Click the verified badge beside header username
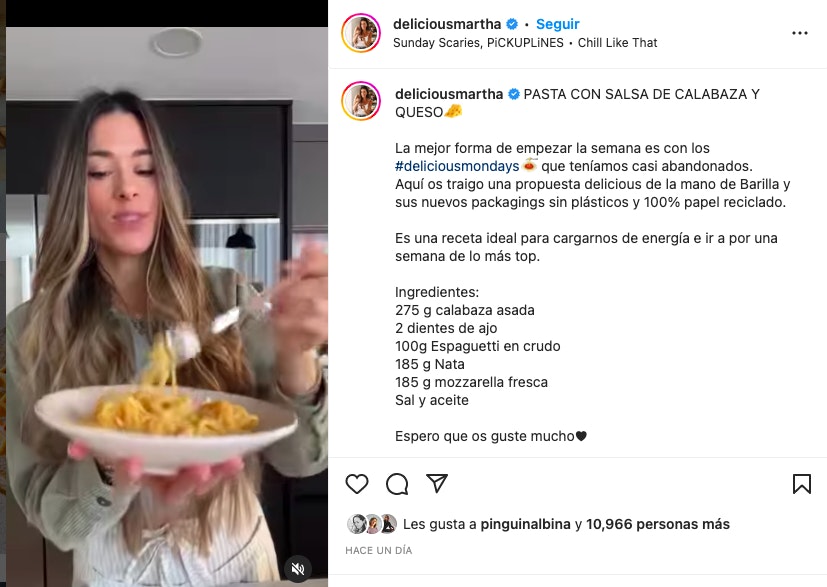 pos(512,24)
